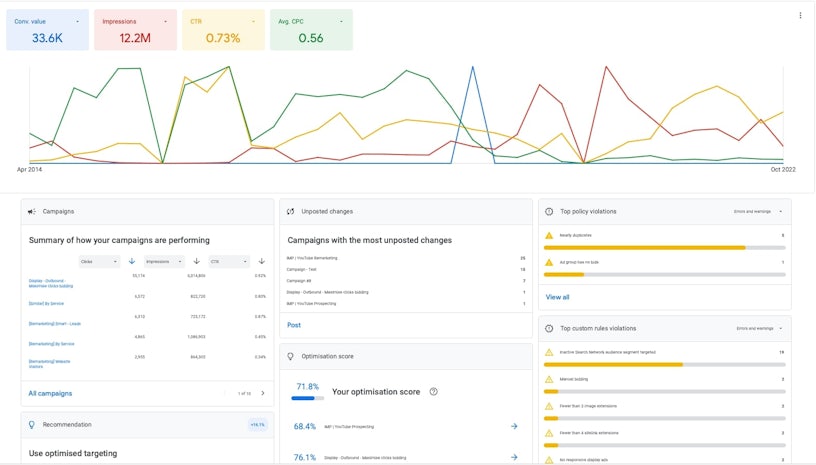Click Post under unposted changes
The height and width of the screenshot is (465, 816).
point(294,325)
